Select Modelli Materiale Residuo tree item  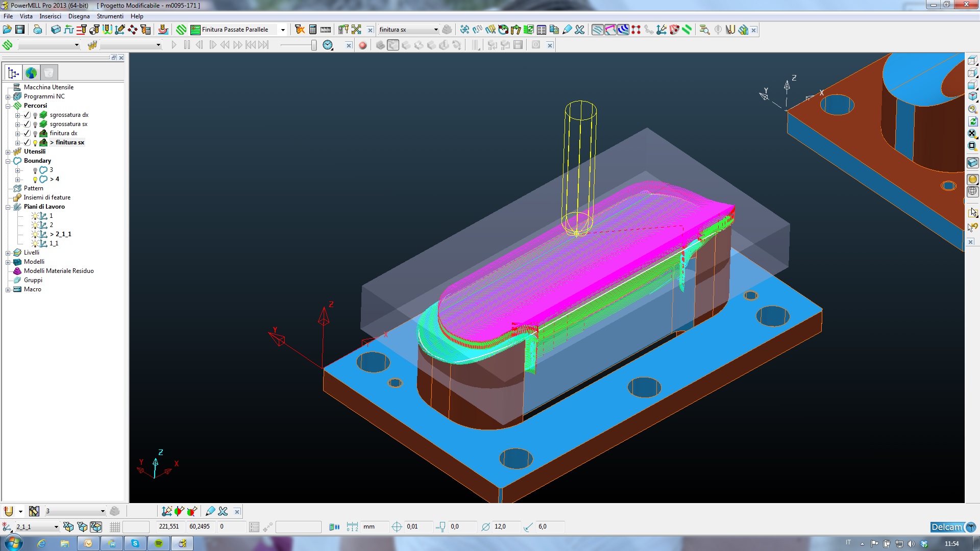58,271
